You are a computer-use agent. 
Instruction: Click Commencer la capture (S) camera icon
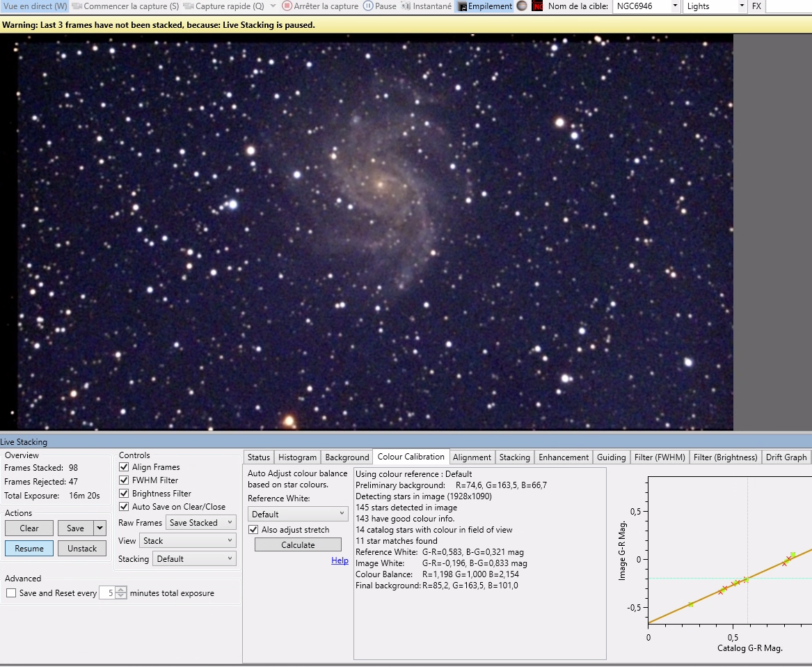pos(77,6)
